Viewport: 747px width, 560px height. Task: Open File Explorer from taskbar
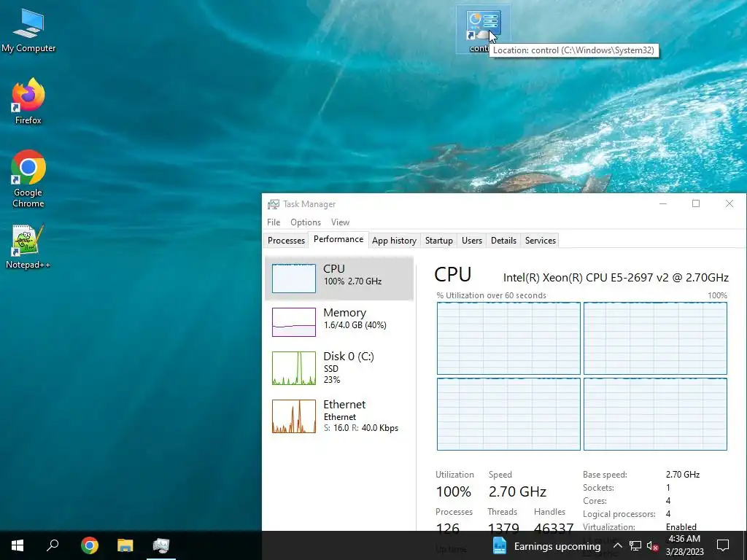click(x=125, y=545)
